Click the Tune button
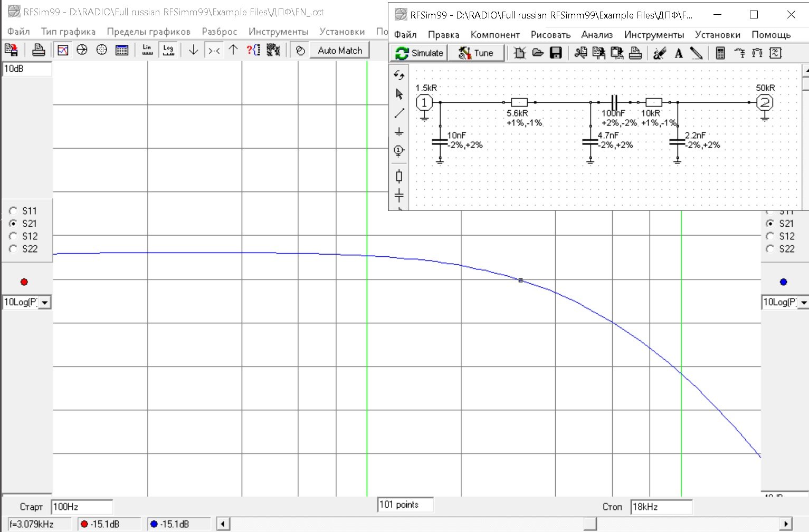Image resolution: width=809 pixels, height=532 pixels. (476, 53)
